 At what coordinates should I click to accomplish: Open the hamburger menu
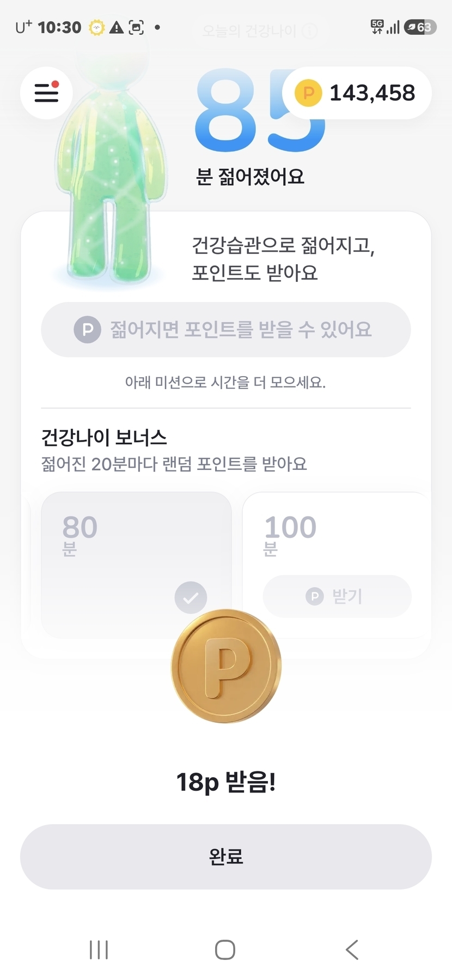tap(46, 93)
